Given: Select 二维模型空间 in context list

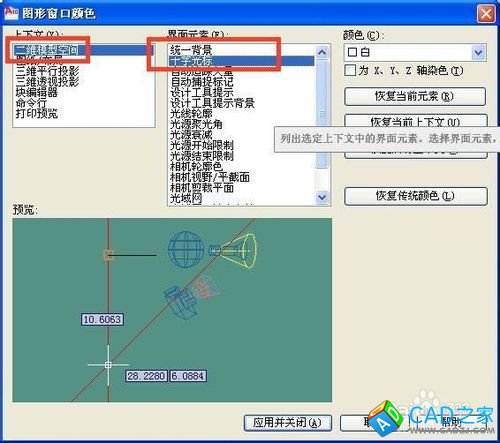Looking at the screenshot, I should (x=84, y=50).
